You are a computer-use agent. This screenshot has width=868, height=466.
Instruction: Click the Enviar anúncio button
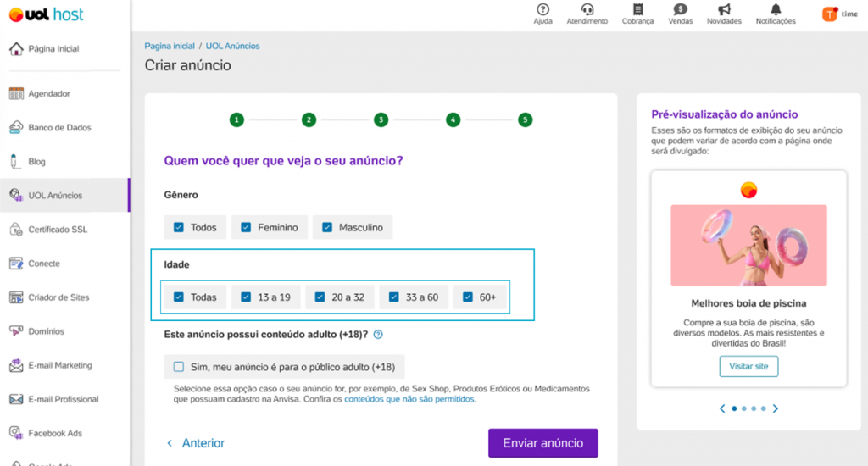tap(543, 443)
